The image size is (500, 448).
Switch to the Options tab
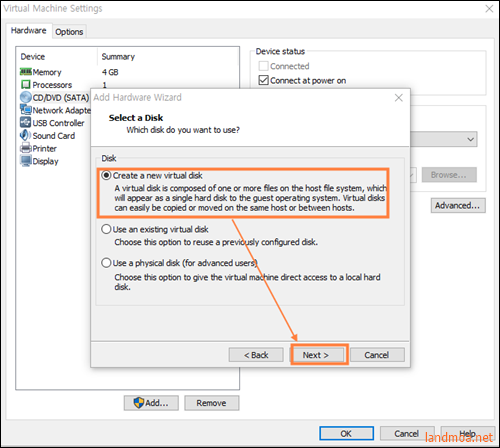click(x=69, y=32)
